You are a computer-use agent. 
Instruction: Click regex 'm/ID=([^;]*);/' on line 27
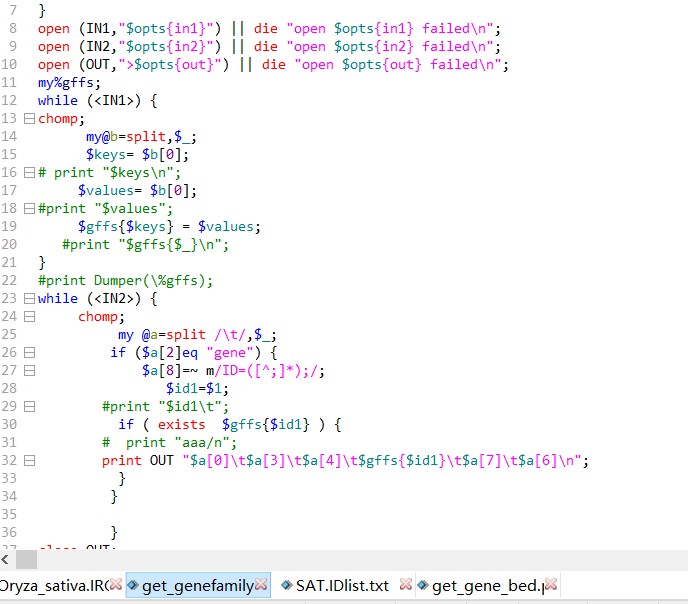pos(261,371)
